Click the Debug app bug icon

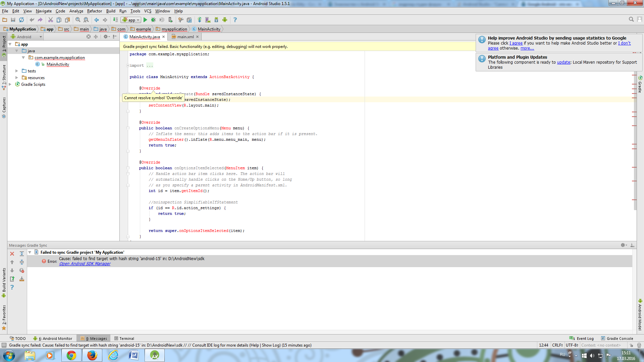point(154,20)
